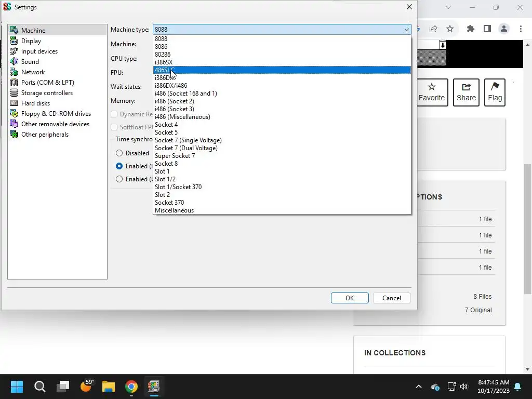Click the browser bookmark star icon

coord(450,29)
